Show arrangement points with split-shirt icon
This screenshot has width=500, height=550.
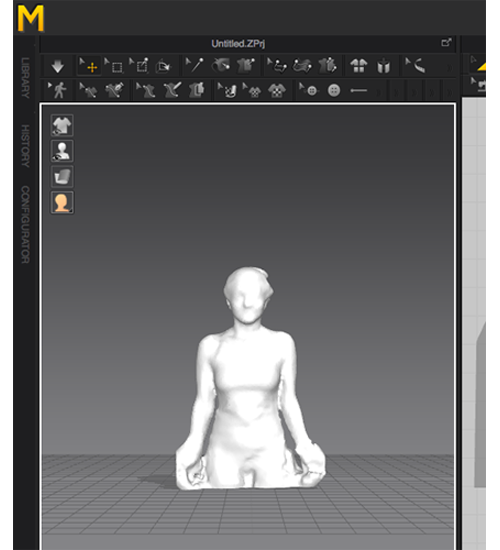point(359,66)
